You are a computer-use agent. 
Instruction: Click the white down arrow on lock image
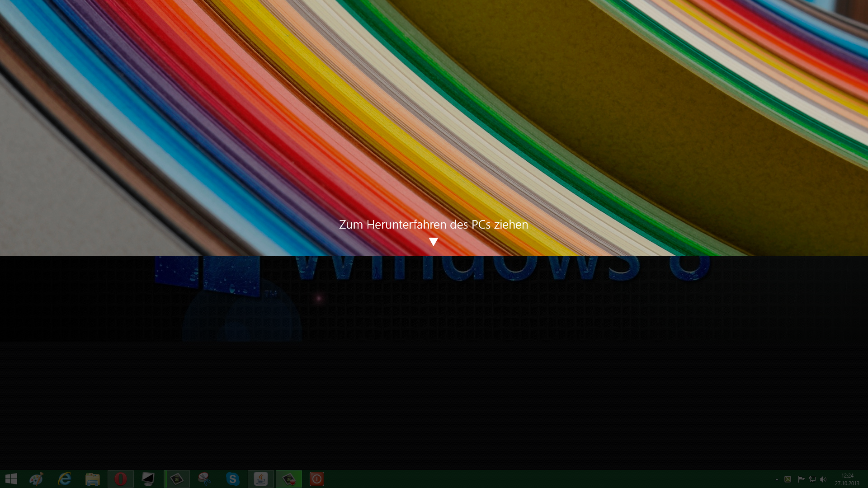click(x=434, y=242)
